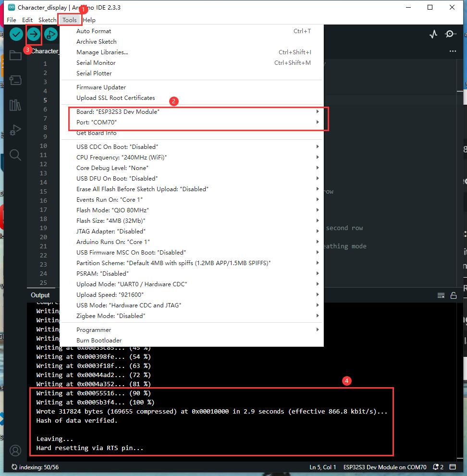Click the Upload arrow button
This screenshot has width=467, height=476.
click(34, 34)
